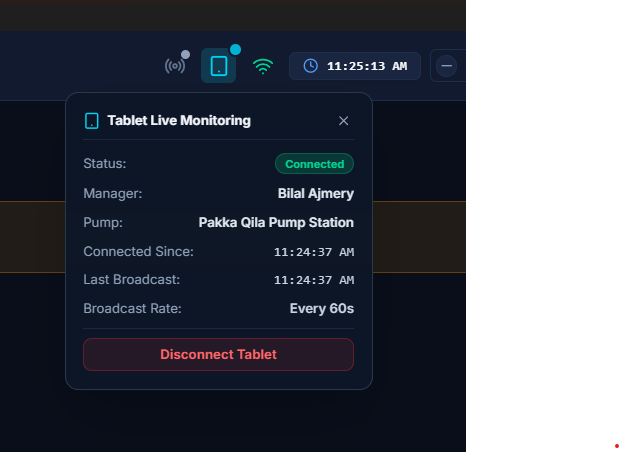Click the Every 60s broadcast rate value
The image size is (620, 452).
point(321,308)
